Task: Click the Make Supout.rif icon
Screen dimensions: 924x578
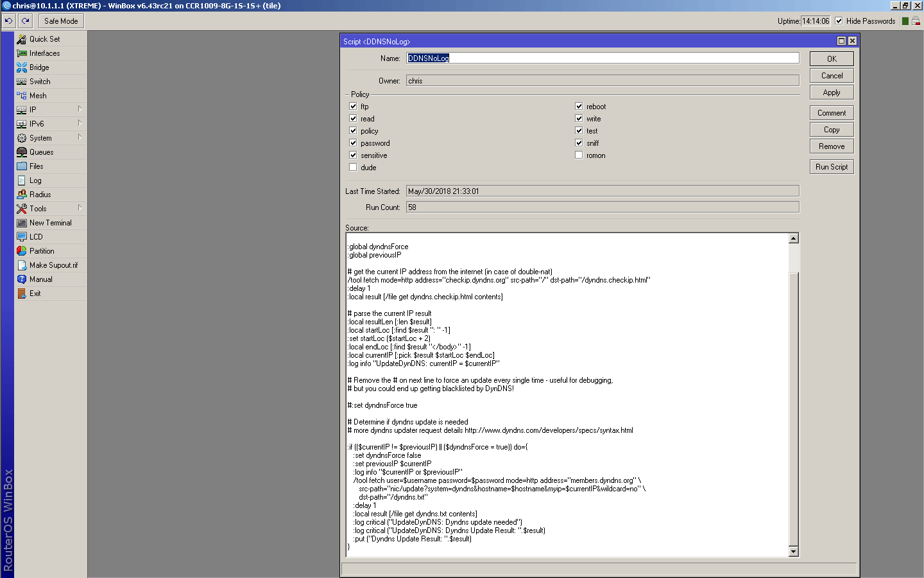Action: click(x=22, y=265)
